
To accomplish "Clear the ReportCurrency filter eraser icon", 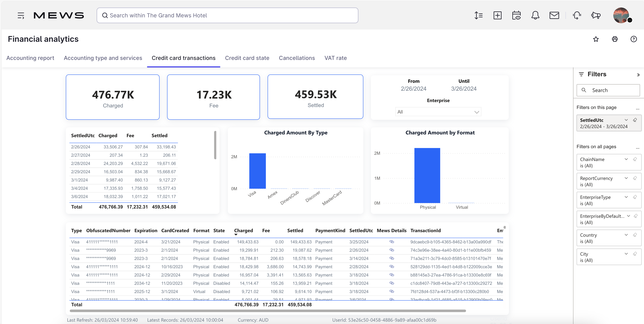I will (x=635, y=178).
